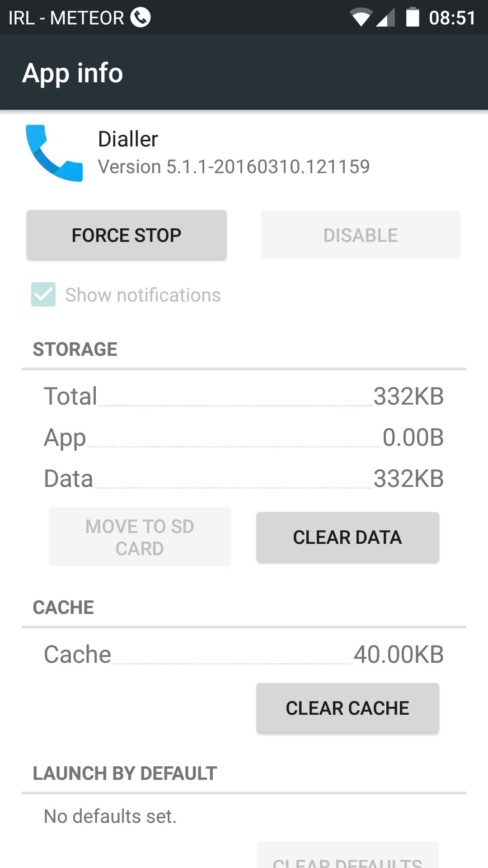Tap the clock showing 08:51
The height and width of the screenshot is (868, 488).
coord(452,18)
